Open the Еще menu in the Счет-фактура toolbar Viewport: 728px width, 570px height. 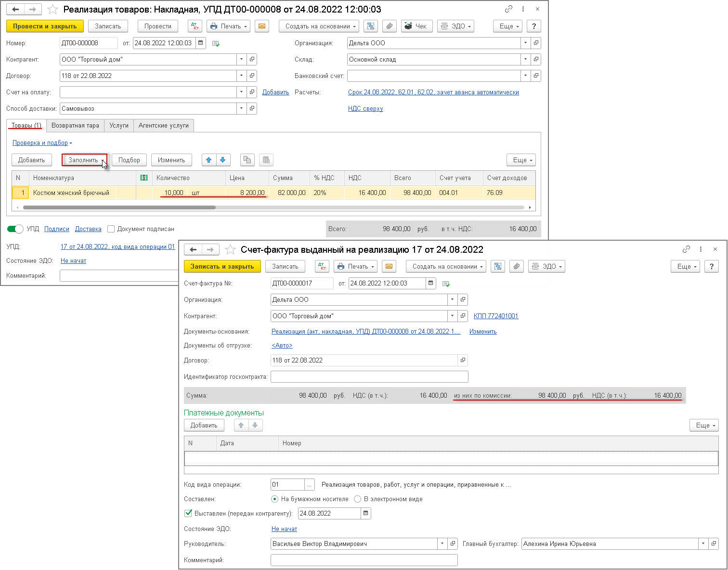[x=686, y=266]
